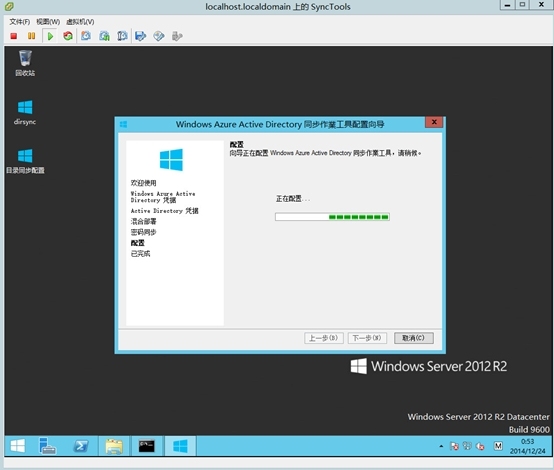
Task: Select the Active Directory 凭据 step
Action: coord(165,211)
